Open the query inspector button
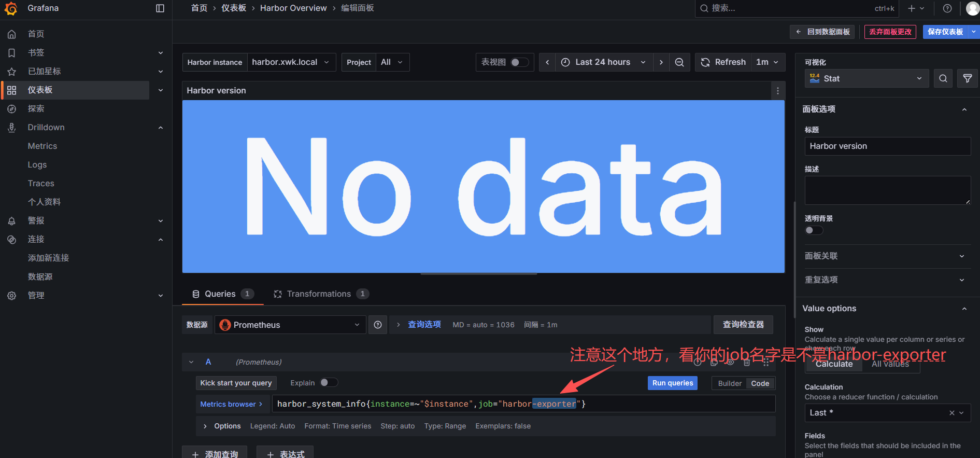This screenshot has width=980, height=458. click(x=743, y=325)
